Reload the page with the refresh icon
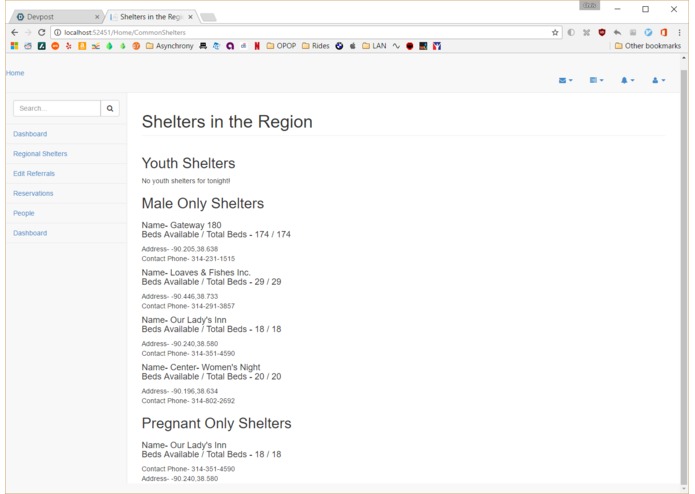 click(42, 32)
